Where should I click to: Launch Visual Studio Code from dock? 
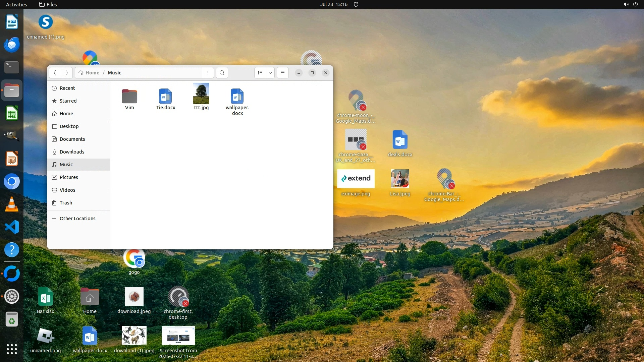click(12, 227)
